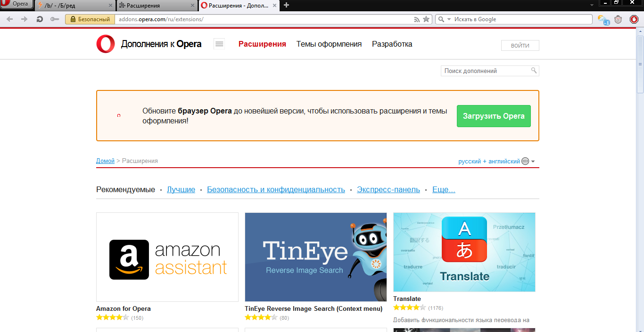Click the magnifier icon in Google search box
The height and width of the screenshot is (332, 644).
point(441,19)
